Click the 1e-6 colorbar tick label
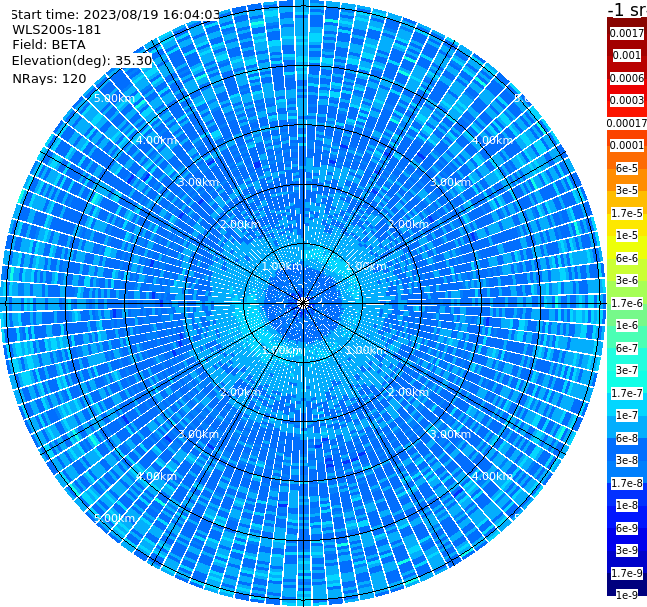The height and width of the screenshot is (607, 647). click(627, 325)
